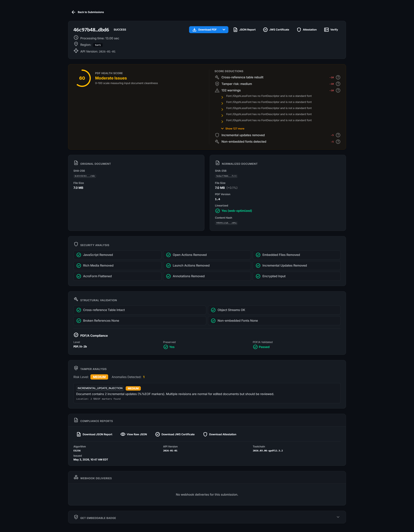Download JSON Report in Compliance Reports

point(94,434)
